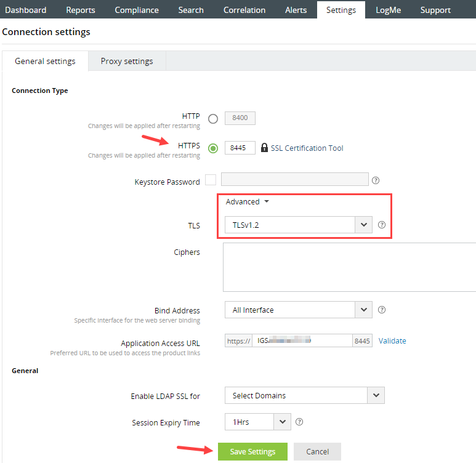Click the Validate link

coord(392,340)
